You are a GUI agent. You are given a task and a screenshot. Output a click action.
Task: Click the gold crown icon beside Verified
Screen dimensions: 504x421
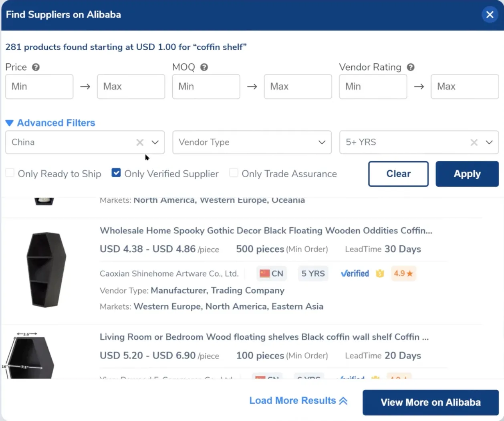click(x=380, y=273)
